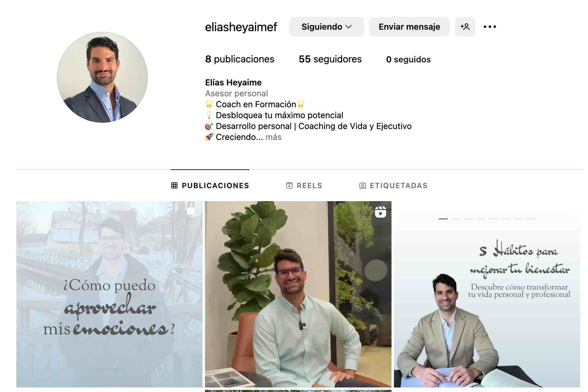
Task: Open the '¿Cómo puedo aprovechar mis emociones?' post
Action: pyautogui.click(x=109, y=294)
